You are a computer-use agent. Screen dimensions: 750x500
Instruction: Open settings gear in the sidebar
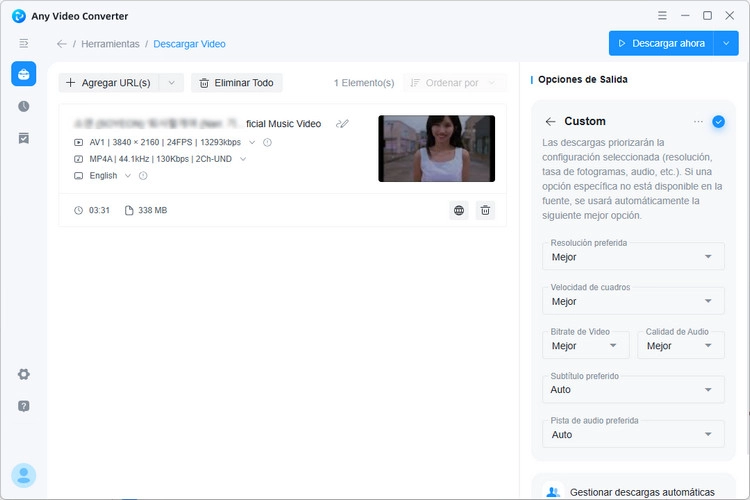23,374
